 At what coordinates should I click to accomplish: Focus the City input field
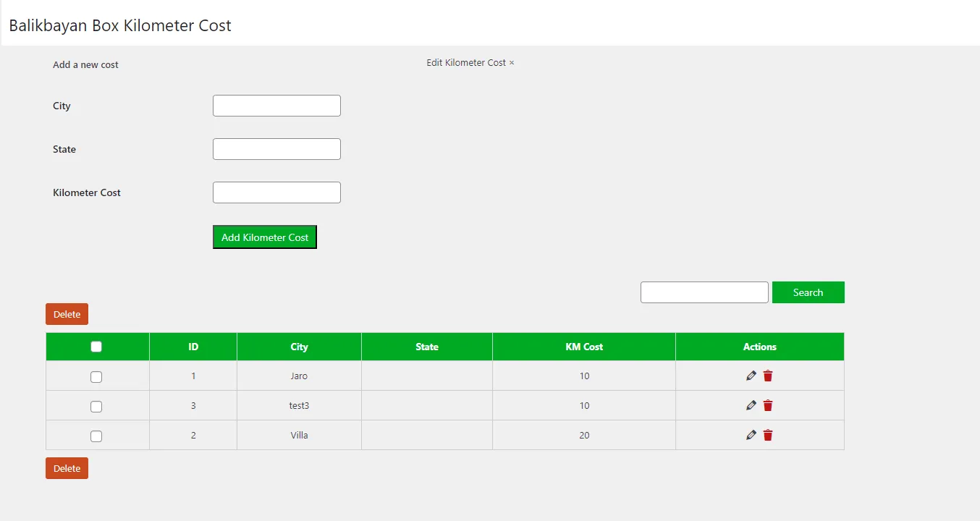pyautogui.click(x=276, y=106)
